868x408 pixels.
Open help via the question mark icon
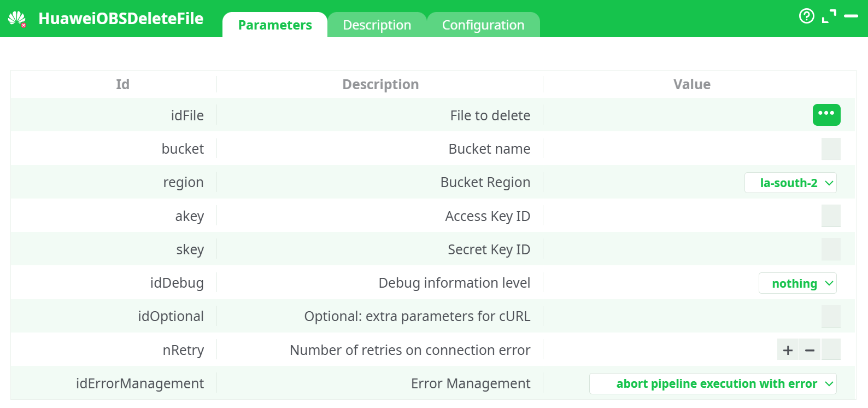807,16
